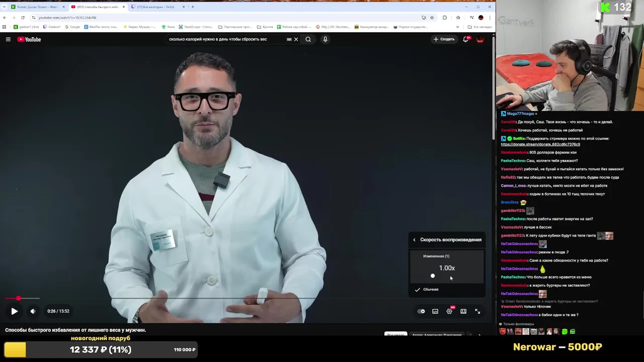The height and width of the screenshot is (362, 644).
Task: Go to YouTube home via logo
Action: pos(29,39)
